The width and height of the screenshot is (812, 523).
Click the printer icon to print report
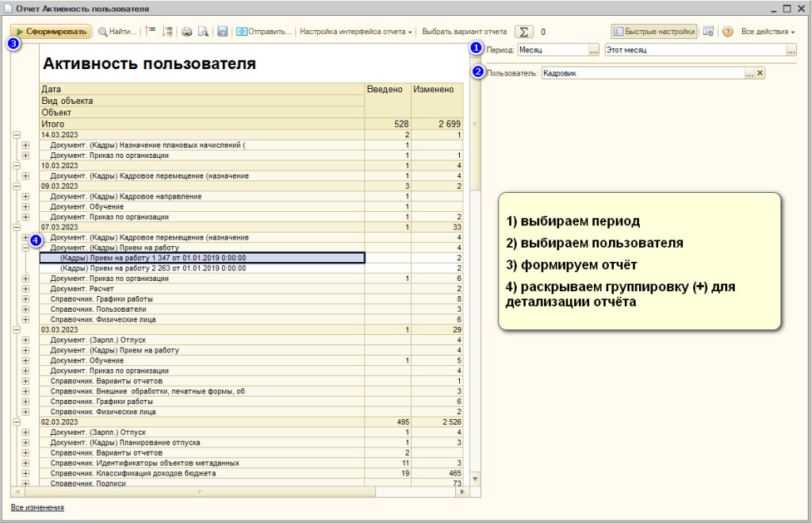click(x=187, y=32)
